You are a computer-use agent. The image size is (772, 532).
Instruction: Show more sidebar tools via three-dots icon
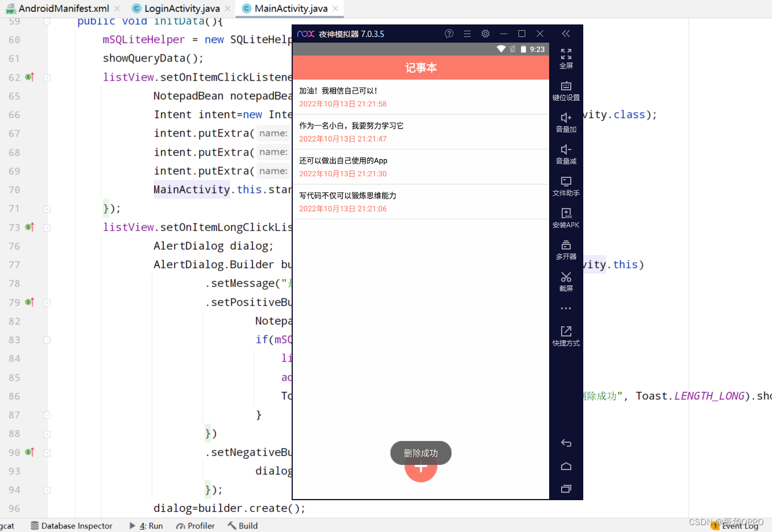(x=566, y=309)
